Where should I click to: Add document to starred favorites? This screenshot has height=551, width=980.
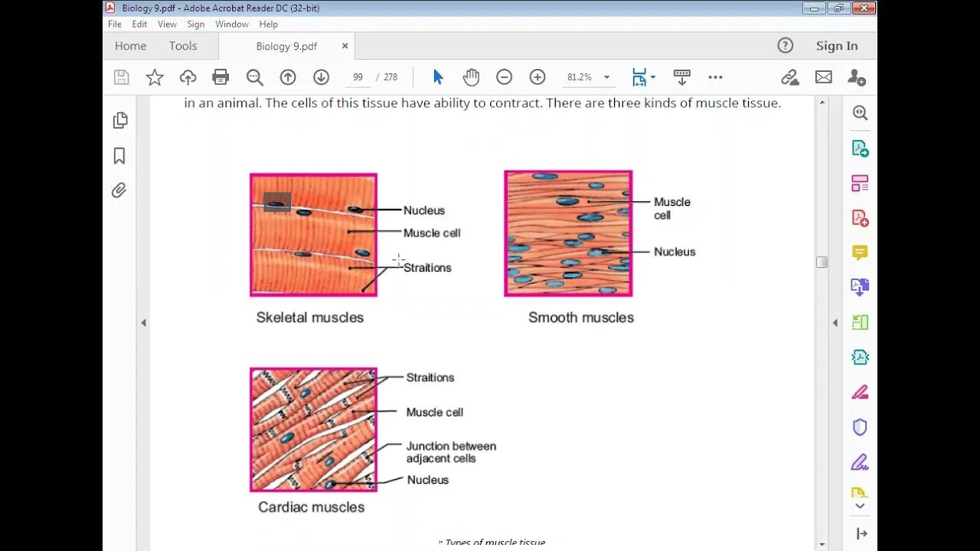pos(155,77)
